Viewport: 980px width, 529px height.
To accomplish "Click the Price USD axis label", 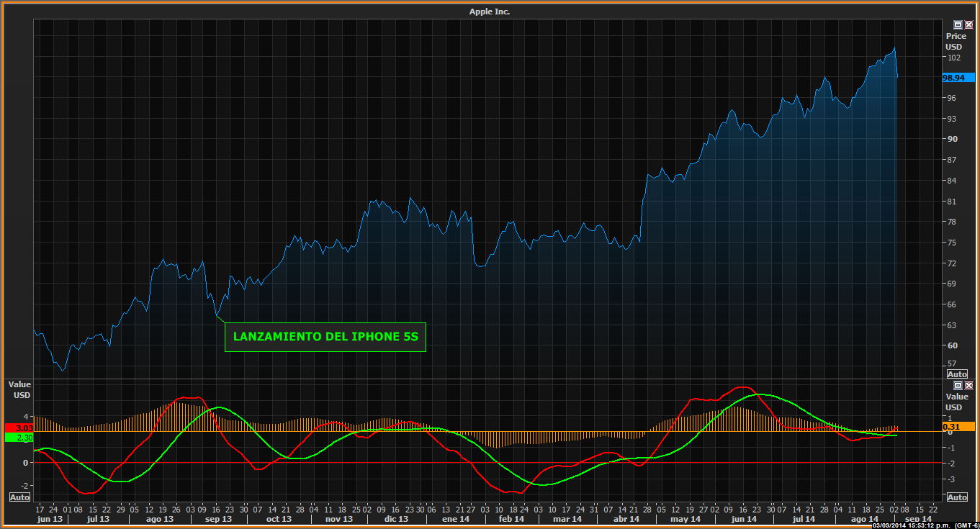I will click(x=956, y=41).
